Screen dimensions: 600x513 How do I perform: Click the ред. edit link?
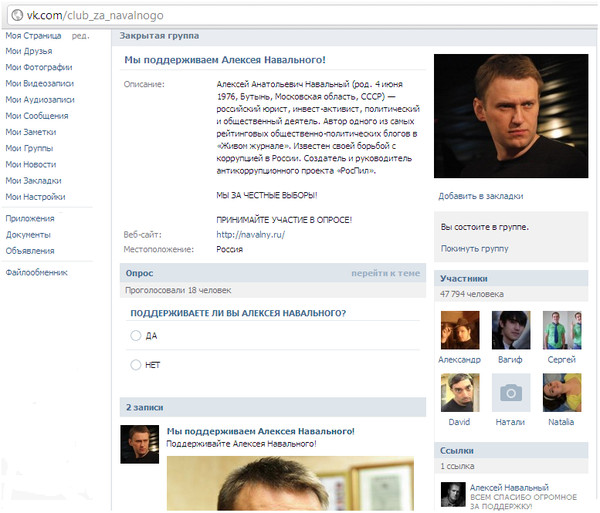coord(80,36)
